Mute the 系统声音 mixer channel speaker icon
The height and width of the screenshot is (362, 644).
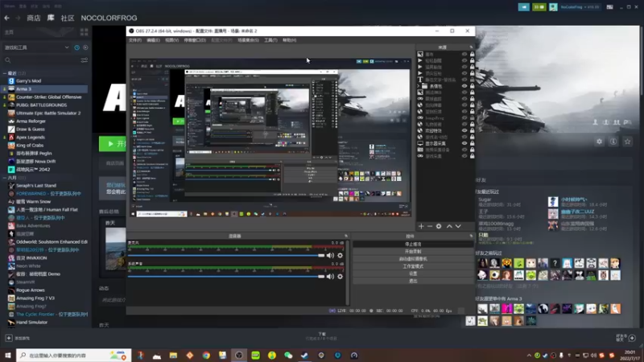click(330, 276)
